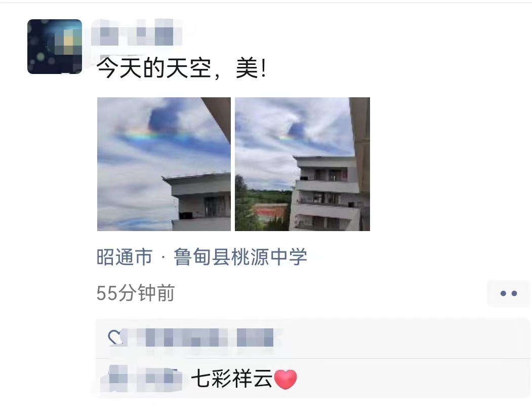The width and height of the screenshot is (532, 412).
Task: Select the post text 今天的天空，美!
Action: (182, 67)
